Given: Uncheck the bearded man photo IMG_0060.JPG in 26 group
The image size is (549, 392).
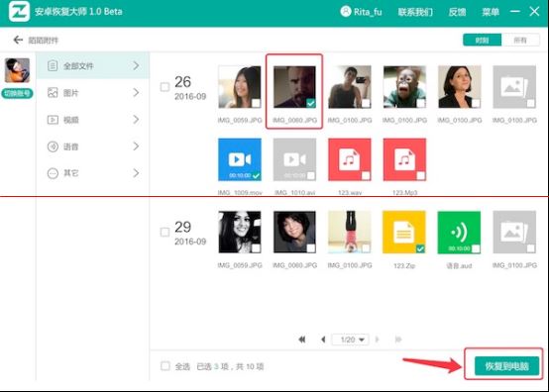Looking at the screenshot, I should click(310, 103).
